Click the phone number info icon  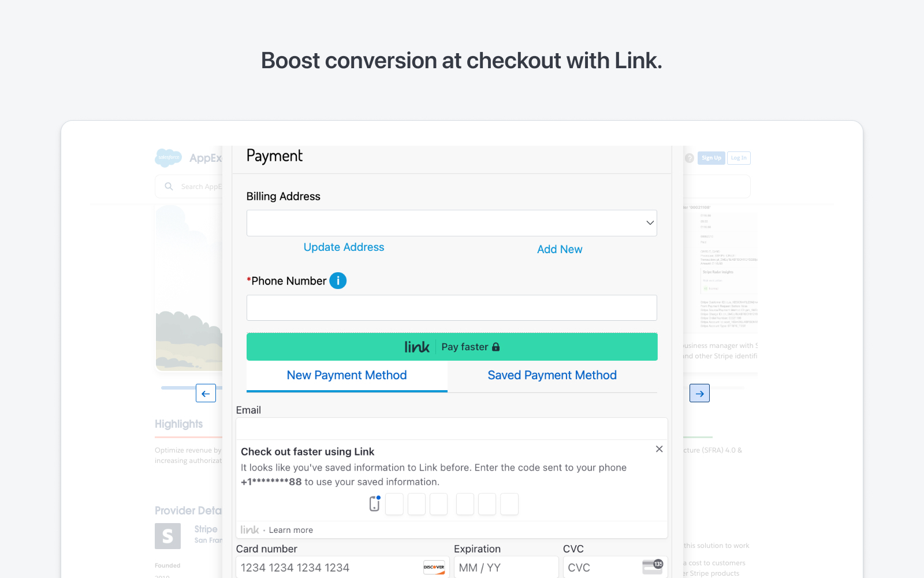(338, 280)
